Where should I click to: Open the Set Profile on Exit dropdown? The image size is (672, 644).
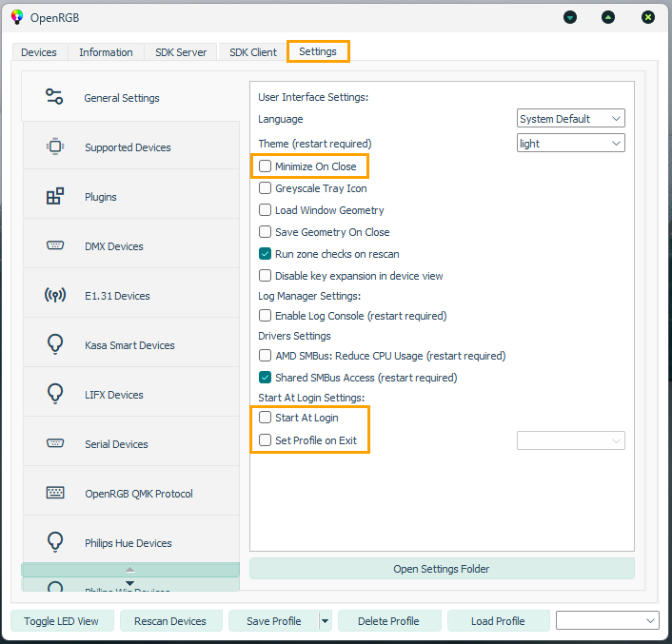(x=570, y=440)
